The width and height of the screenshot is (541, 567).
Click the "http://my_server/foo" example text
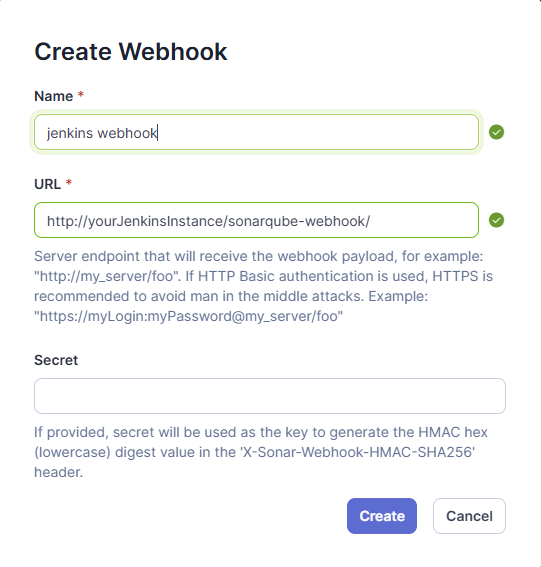coord(107,276)
